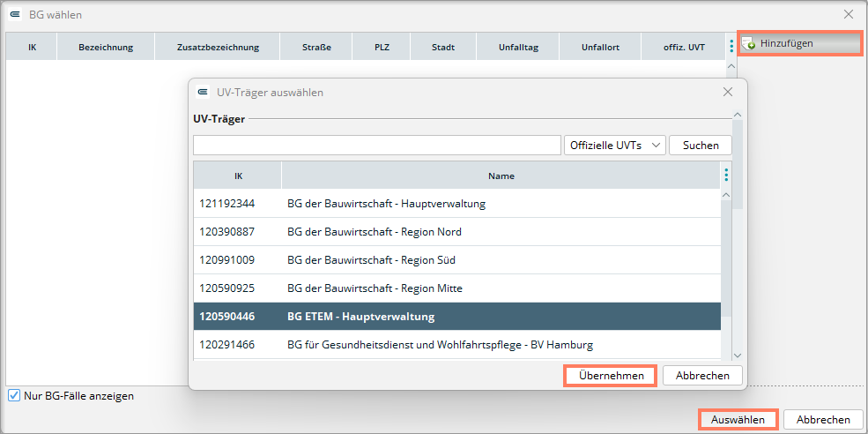Viewport: 868px width, 434px height.
Task: Click the Unfallort column header
Action: click(x=600, y=47)
